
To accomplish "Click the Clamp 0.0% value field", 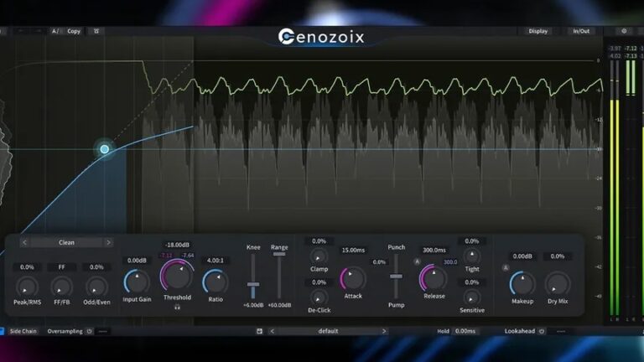I will pos(319,241).
